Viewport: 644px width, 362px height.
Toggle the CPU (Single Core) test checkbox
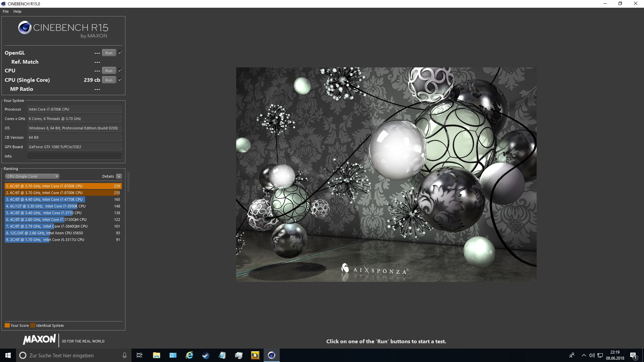[x=120, y=80]
